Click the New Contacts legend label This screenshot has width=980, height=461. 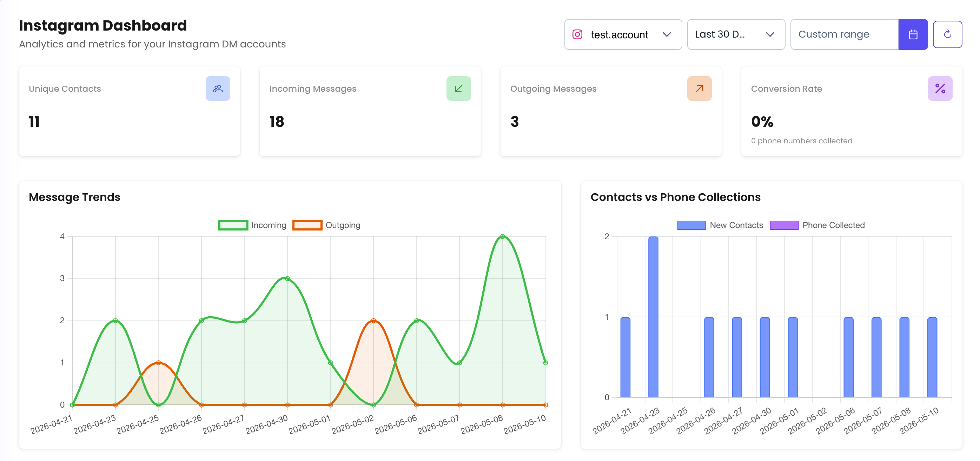736,225
